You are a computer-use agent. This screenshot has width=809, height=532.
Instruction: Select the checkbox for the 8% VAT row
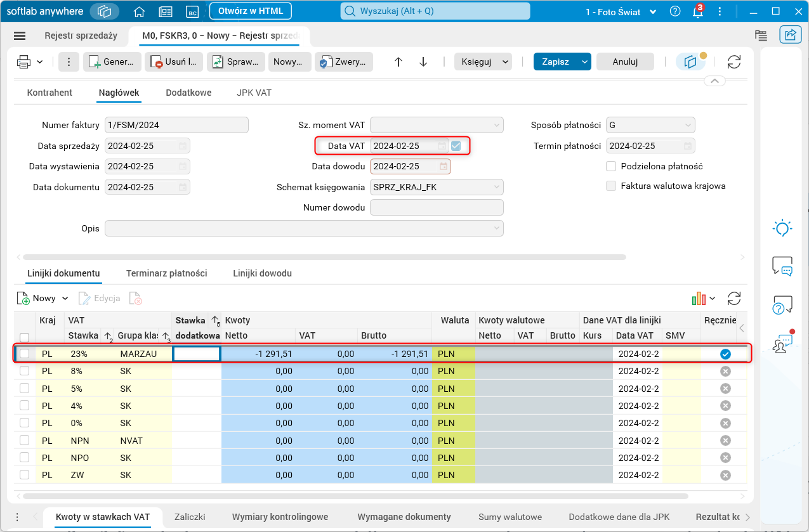tap(25, 371)
